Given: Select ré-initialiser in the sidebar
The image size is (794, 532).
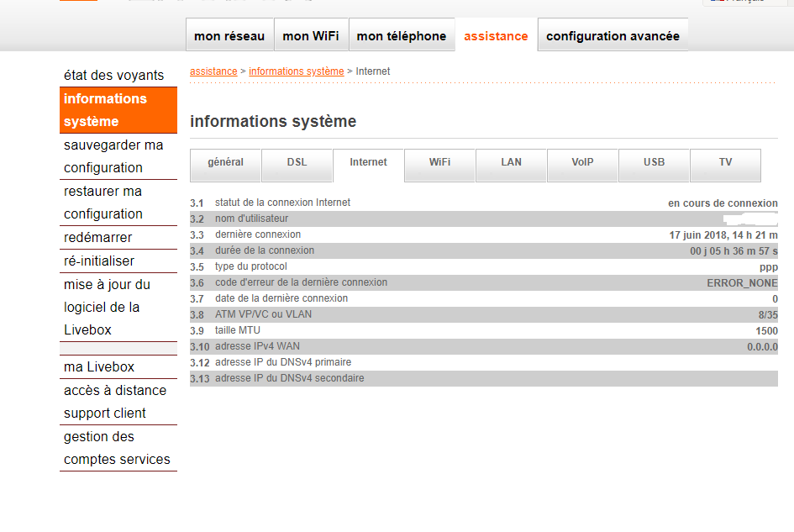Looking at the screenshot, I should pos(99,261).
